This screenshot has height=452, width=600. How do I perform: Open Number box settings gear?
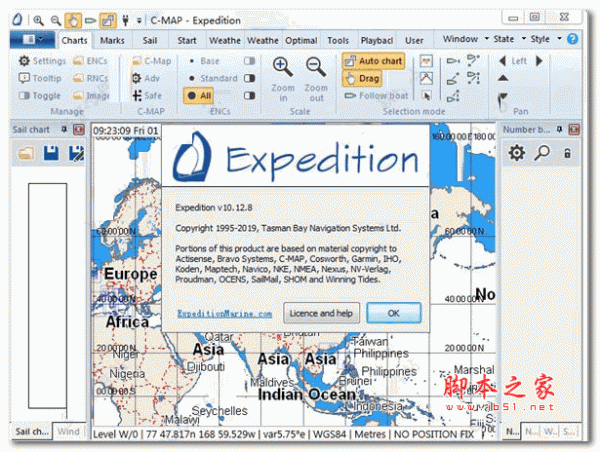pyautogui.click(x=517, y=153)
